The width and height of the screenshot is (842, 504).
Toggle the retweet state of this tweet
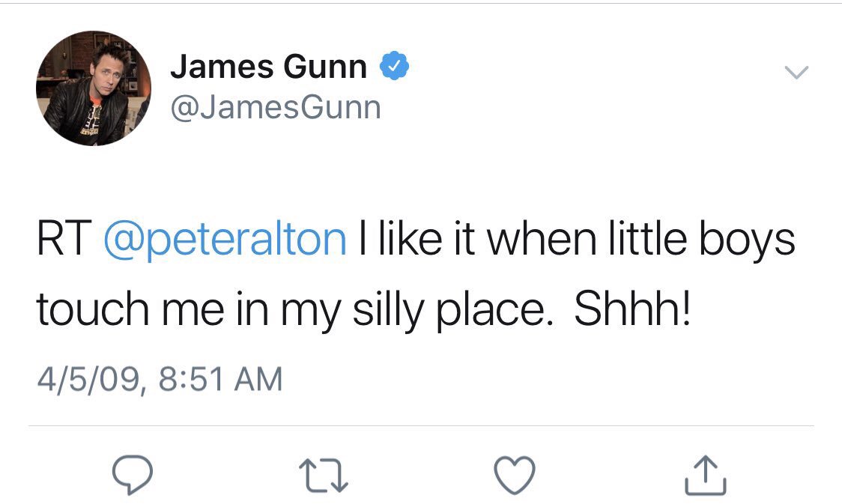point(323,475)
